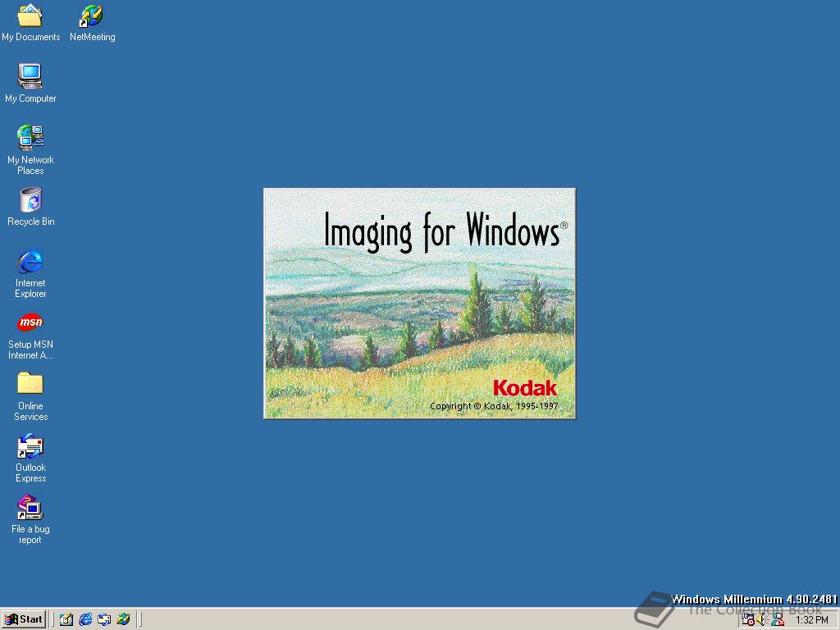Click the rightmost Quick Launch globe icon
This screenshot has width=840, height=630.
tap(124, 619)
